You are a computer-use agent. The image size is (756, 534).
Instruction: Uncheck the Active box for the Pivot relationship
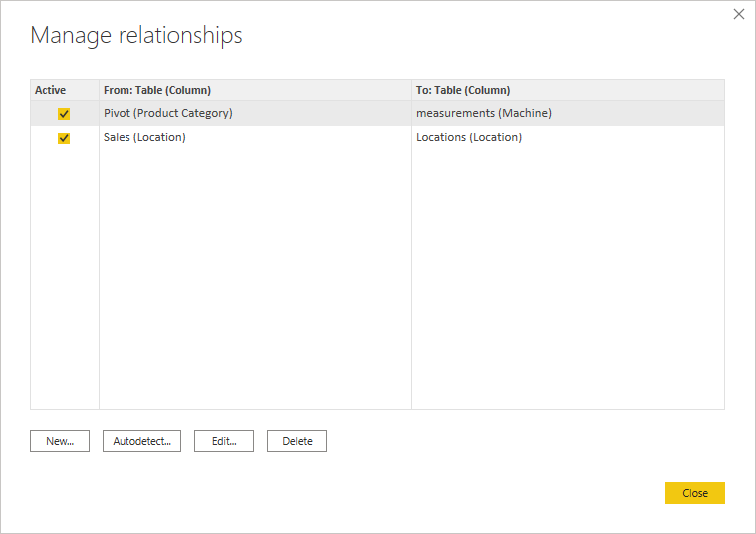click(x=64, y=114)
